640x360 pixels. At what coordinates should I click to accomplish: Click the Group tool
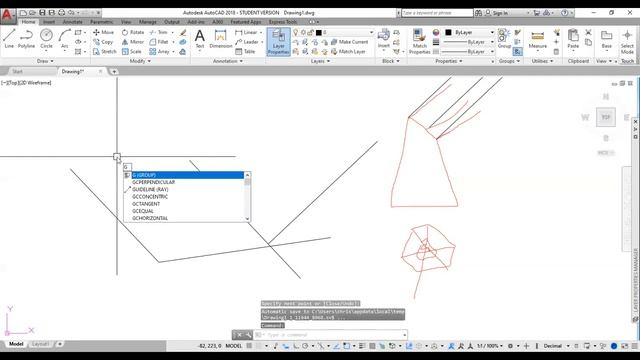pyautogui.click(x=504, y=39)
